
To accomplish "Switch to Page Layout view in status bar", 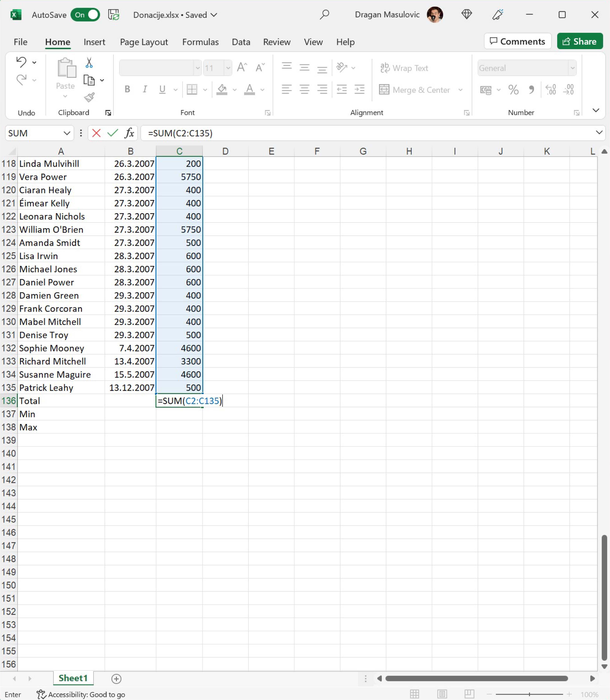I will point(442,694).
